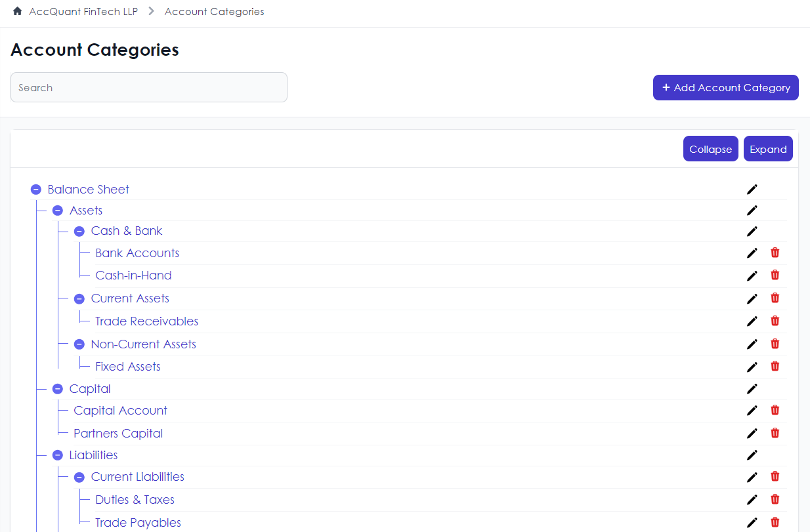Remove the Fixed Assets category
Viewport: 810px width, 532px height.
pyautogui.click(x=775, y=366)
